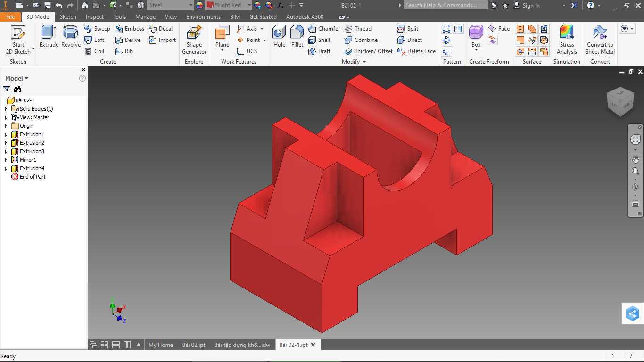The height and width of the screenshot is (362, 644).
Task: Click the UCS button
Action: pyautogui.click(x=247, y=51)
